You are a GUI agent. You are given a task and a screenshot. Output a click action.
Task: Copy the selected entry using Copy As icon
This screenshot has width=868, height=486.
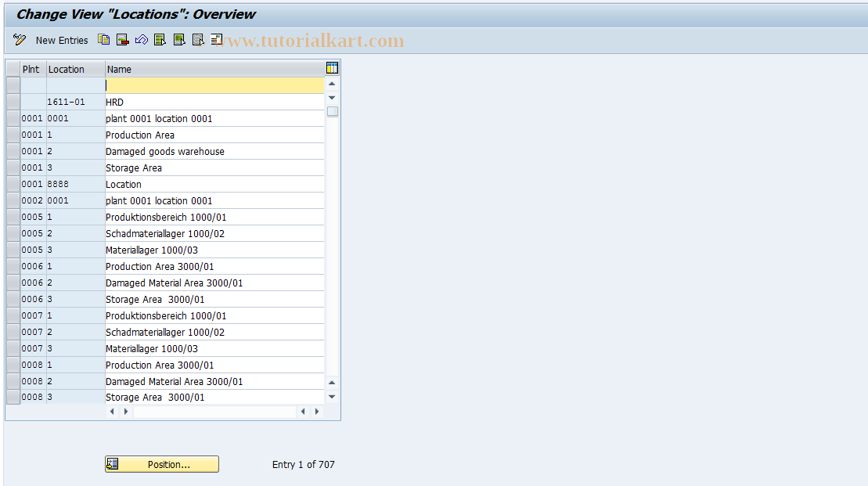[103, 39]
